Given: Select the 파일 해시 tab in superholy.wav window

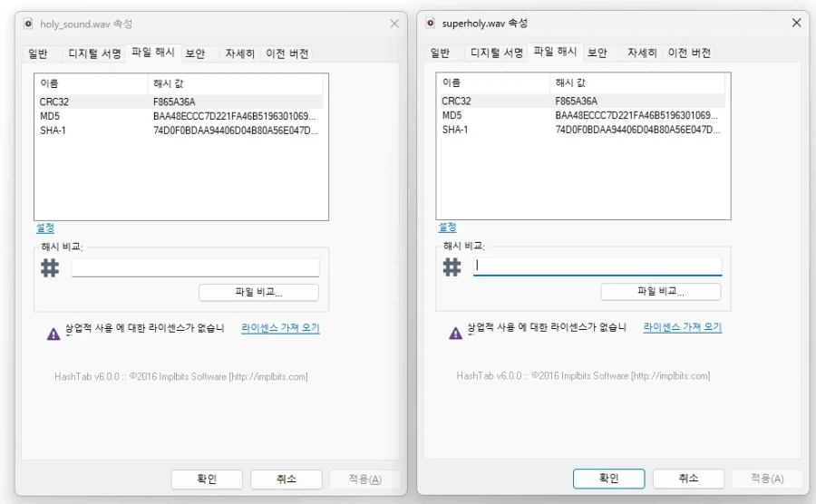Looking at the screenshot, I should coord(555,52).
